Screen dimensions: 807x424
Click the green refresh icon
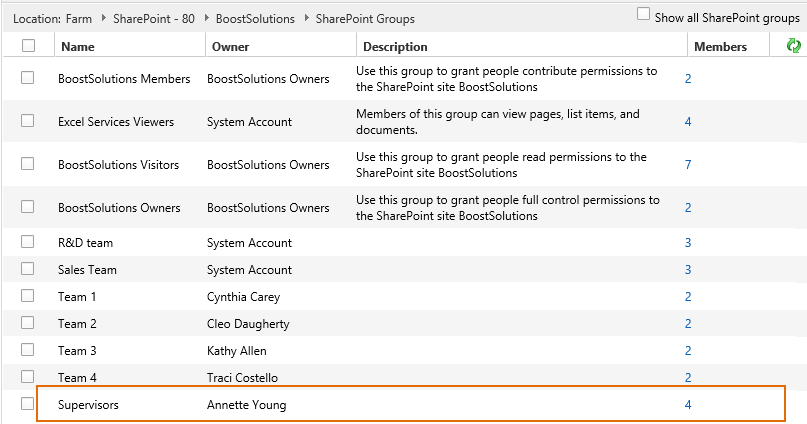tap(794, 46)
